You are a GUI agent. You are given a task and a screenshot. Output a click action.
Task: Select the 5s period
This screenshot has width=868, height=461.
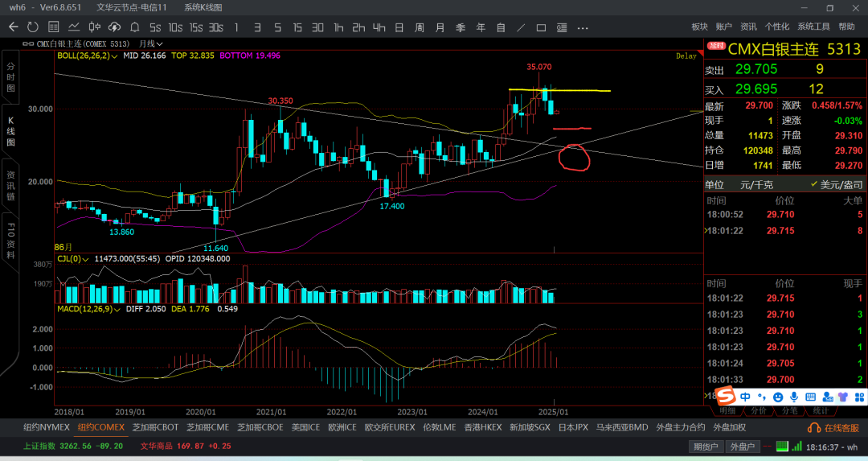pos(155,27)
